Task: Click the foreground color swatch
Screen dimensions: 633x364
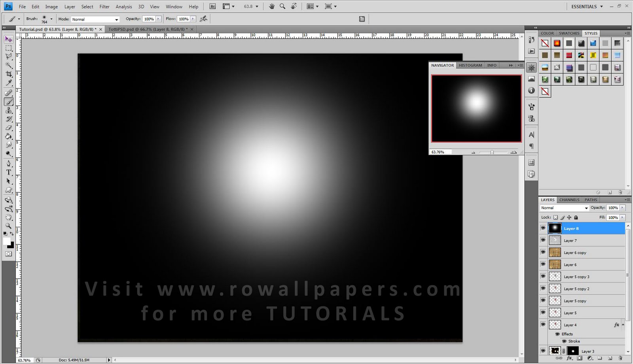Action: click(6, 241)
